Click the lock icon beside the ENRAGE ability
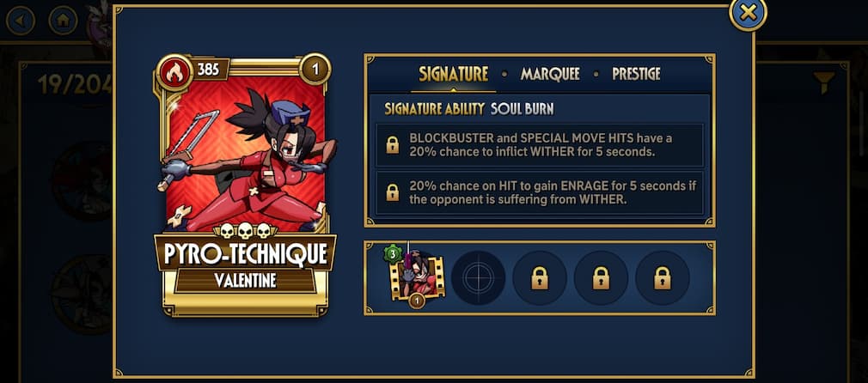The image size is (868, 383). pyautogui.click(x=393, y=192)
